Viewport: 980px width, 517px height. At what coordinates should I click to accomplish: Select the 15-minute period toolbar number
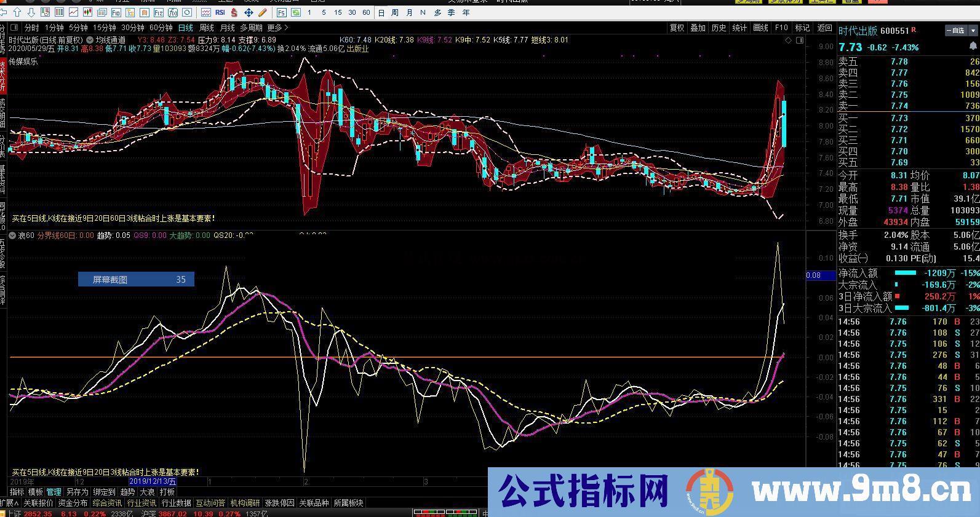click(x=338, y=12)
